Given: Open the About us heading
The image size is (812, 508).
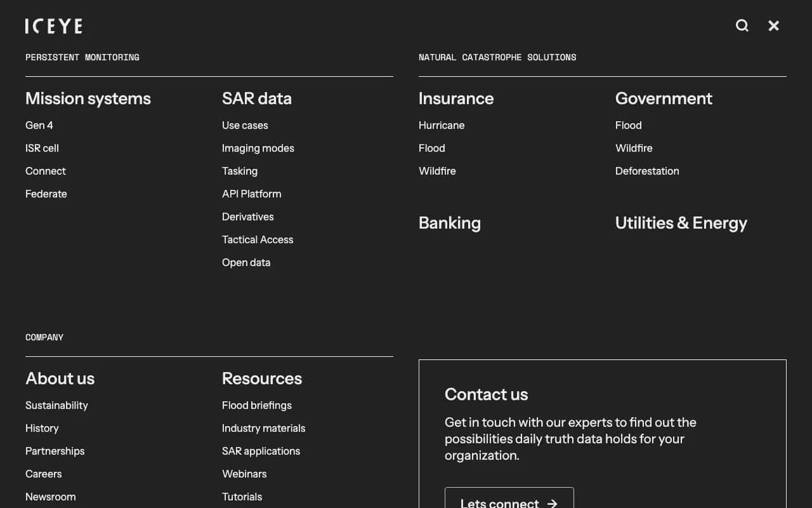Looking at the screenshot, I should (60, 378).
